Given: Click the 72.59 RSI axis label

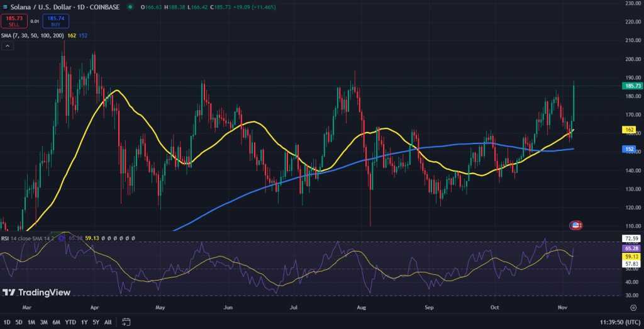Looking at the screenshot, I should pos(632,238).
